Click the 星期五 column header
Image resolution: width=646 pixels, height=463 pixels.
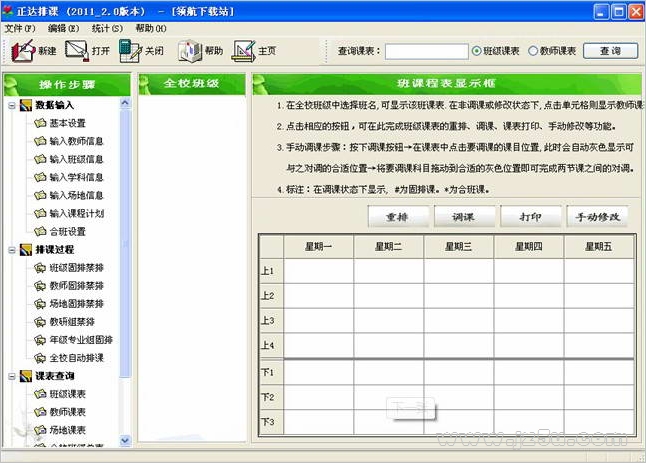pyautogui.click(x=599, y=247)
